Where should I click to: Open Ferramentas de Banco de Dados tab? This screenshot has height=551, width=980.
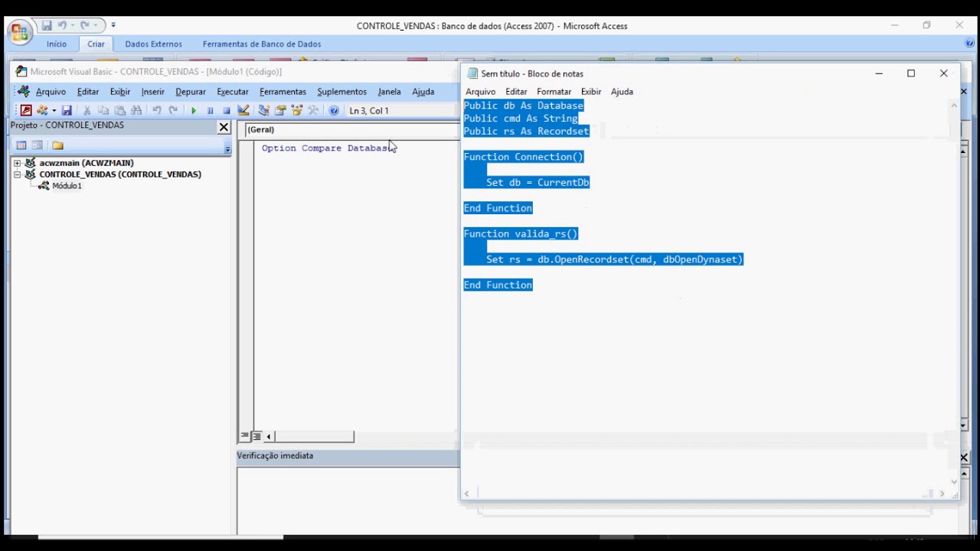(262, 44)
